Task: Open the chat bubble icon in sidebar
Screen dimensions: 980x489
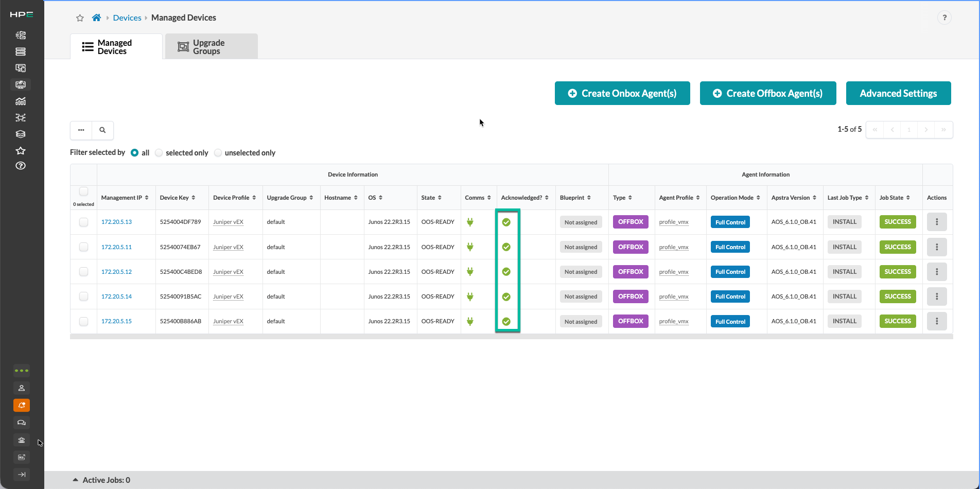Action: point(22,423)
